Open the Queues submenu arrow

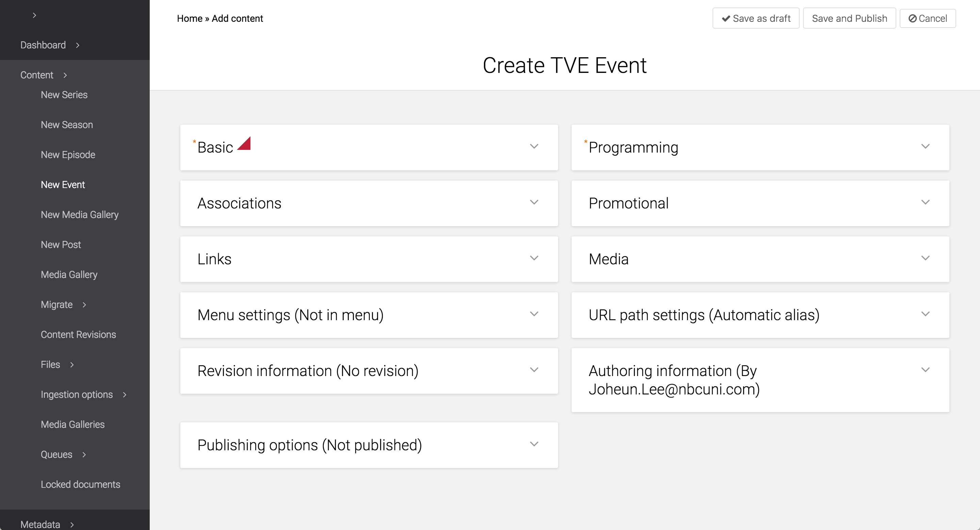[84, 455]
